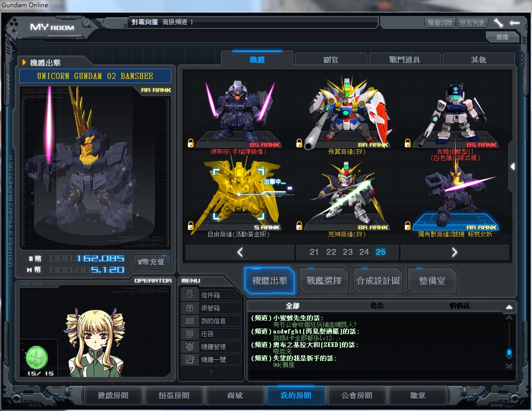Go to unit page 21

coord(314,252)
